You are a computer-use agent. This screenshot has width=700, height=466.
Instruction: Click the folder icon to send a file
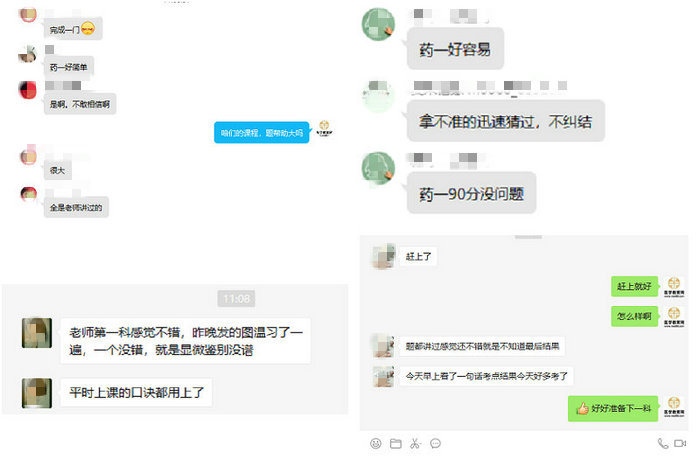[396, 443]
